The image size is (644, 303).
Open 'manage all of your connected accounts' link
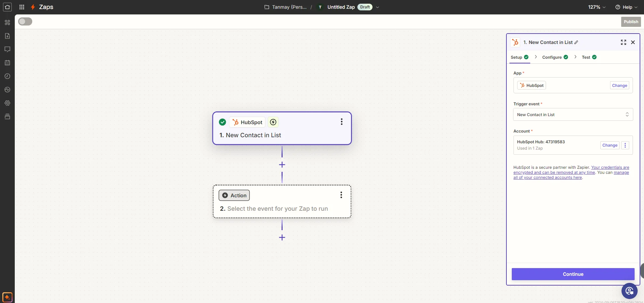[571, 175]
